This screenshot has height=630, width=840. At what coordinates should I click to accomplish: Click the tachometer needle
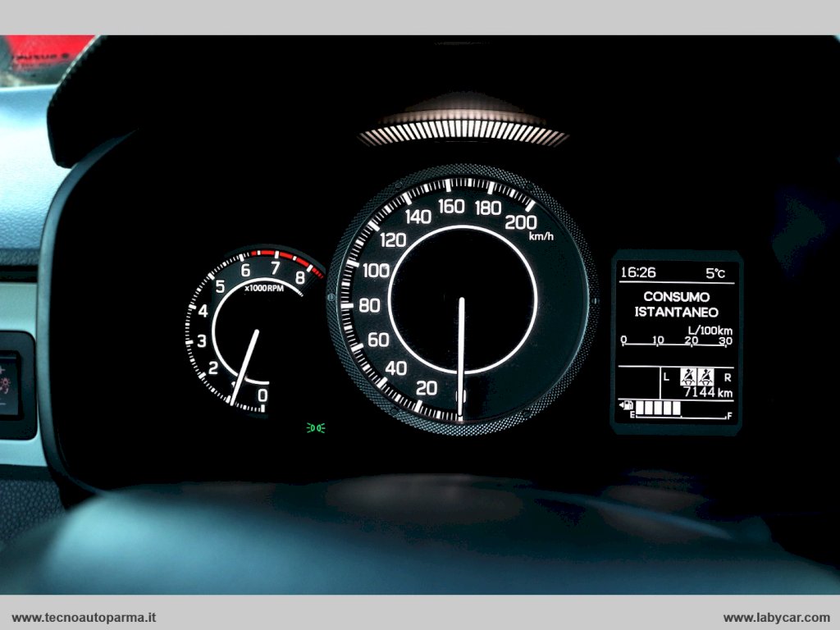click(245, 366)
